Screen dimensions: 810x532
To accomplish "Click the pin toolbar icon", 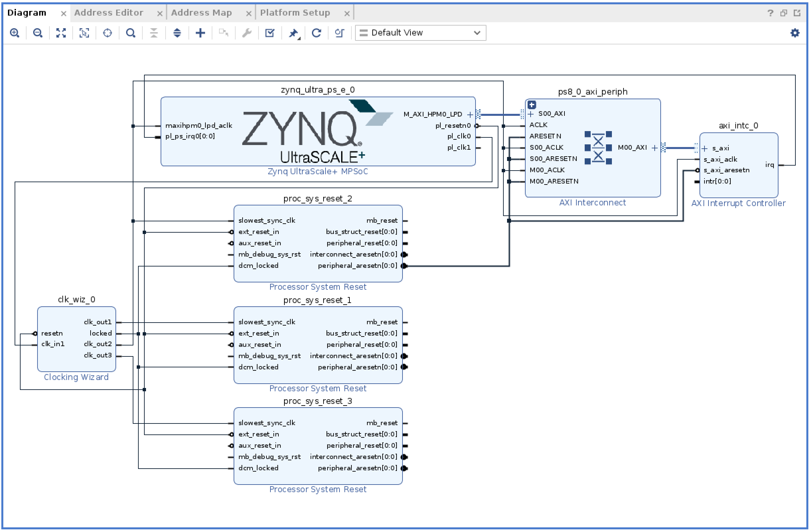I will click(x=293, y=33).
